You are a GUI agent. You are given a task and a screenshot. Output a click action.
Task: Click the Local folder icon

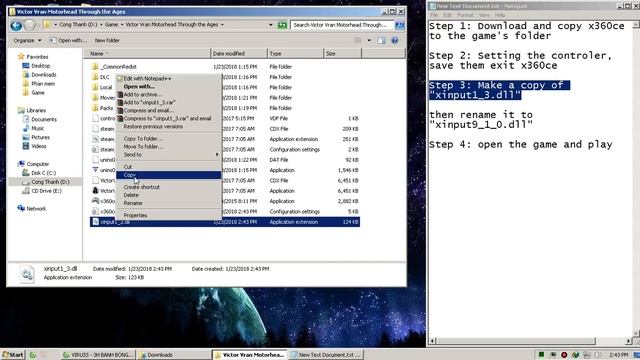pos(95,87)
